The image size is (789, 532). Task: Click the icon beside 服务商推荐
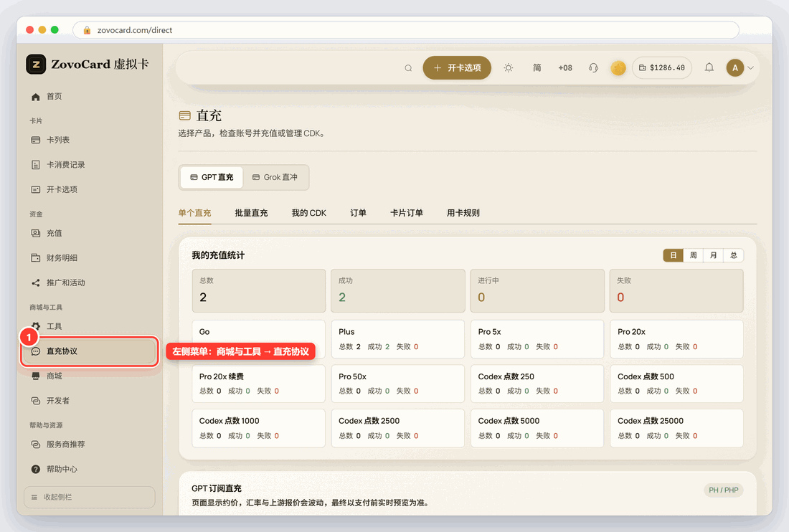pyautogui.click(x=36, y=445)
